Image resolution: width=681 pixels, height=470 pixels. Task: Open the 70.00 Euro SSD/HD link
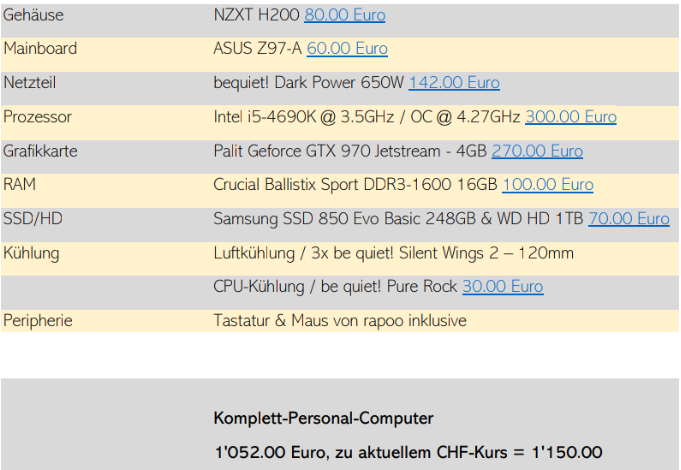coord(629,218)
